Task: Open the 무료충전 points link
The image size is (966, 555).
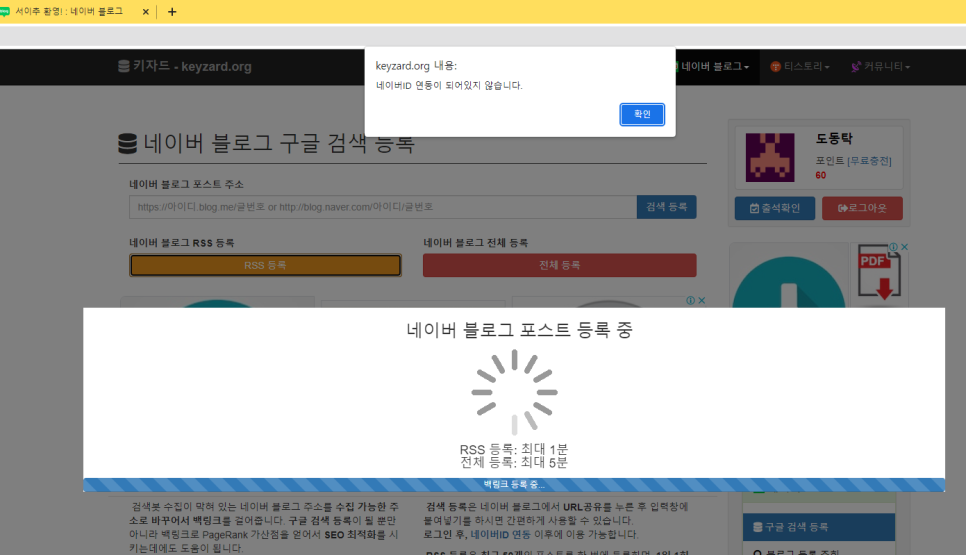Action: pyautogui.click(x=869, y=161)
